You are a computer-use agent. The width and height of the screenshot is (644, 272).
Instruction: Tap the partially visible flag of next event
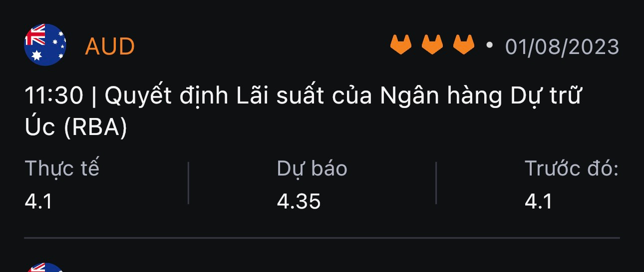45,267
